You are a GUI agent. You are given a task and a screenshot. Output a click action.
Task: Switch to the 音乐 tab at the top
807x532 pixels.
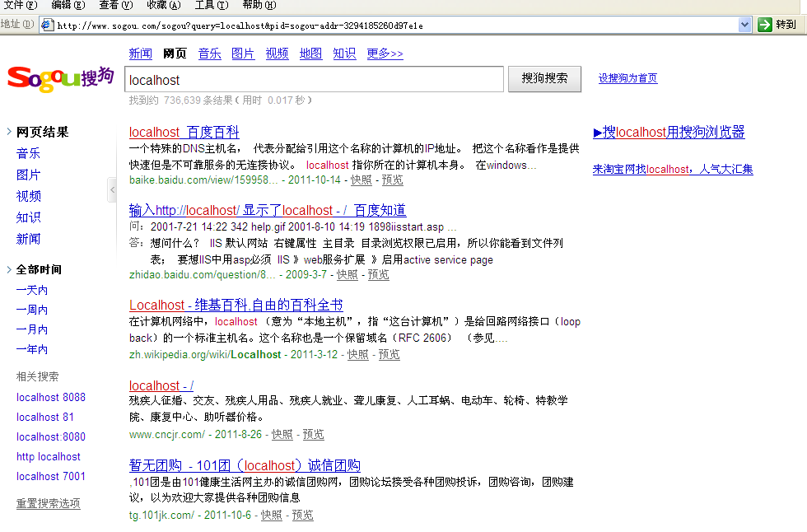(209, 54)
